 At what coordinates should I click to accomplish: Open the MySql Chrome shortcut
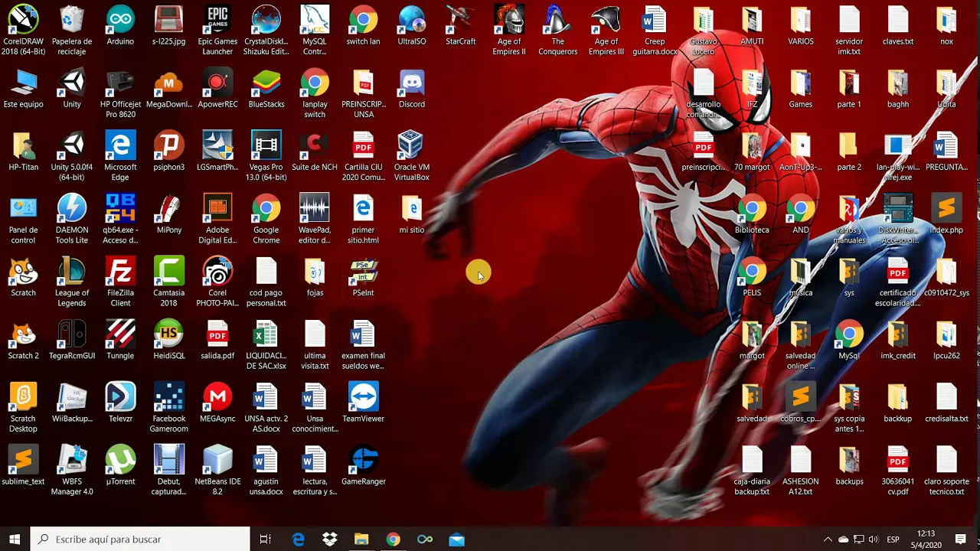[x=849, y=339]
